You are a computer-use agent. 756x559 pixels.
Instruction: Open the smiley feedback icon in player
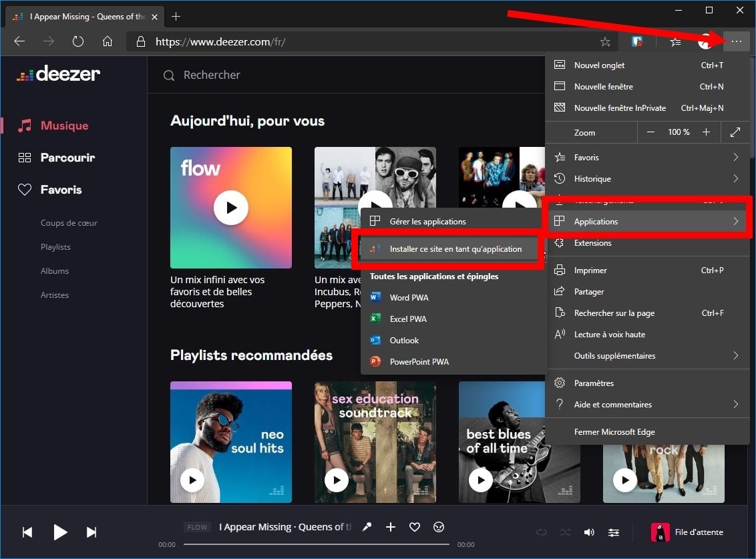439,527
